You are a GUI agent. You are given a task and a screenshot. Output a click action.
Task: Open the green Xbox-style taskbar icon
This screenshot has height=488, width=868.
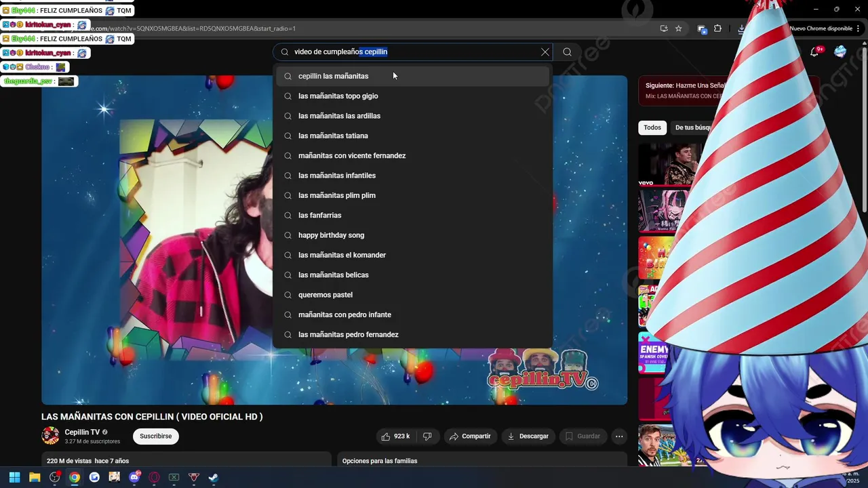(x=174, y=477)
